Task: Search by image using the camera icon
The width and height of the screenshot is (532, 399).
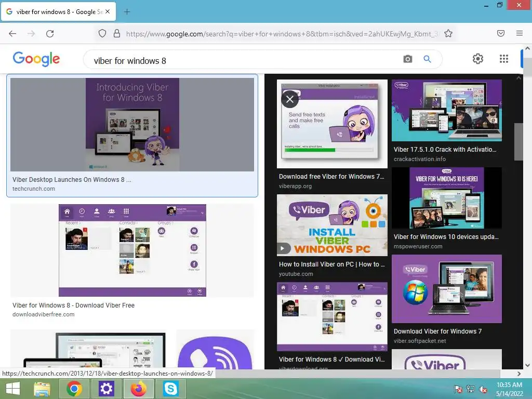Action: [x=407, y=59]
